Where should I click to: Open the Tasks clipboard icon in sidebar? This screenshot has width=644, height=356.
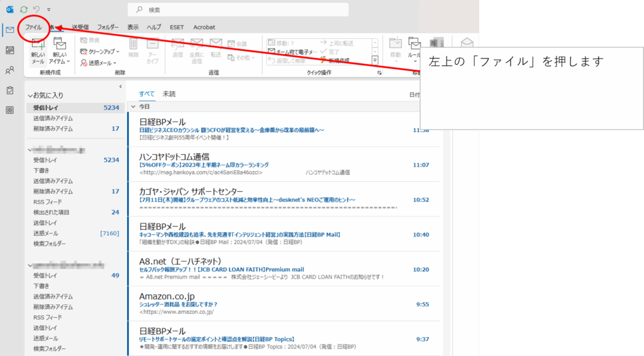[9, 91]
